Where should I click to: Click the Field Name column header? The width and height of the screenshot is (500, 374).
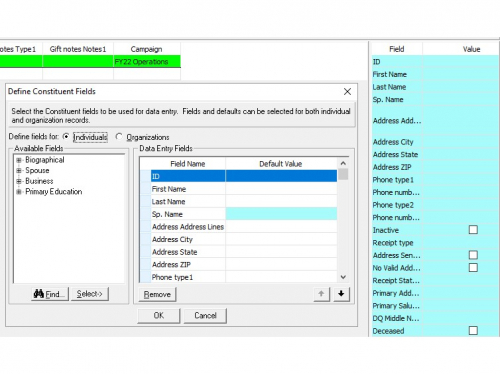pos(188,164)
